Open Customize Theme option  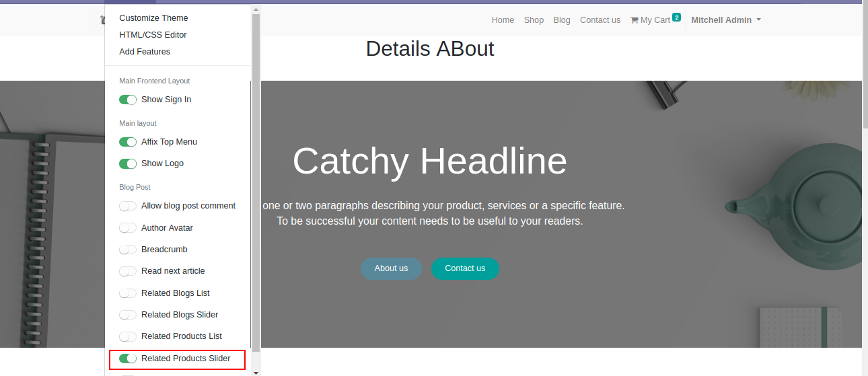click(x=153, y=18)
